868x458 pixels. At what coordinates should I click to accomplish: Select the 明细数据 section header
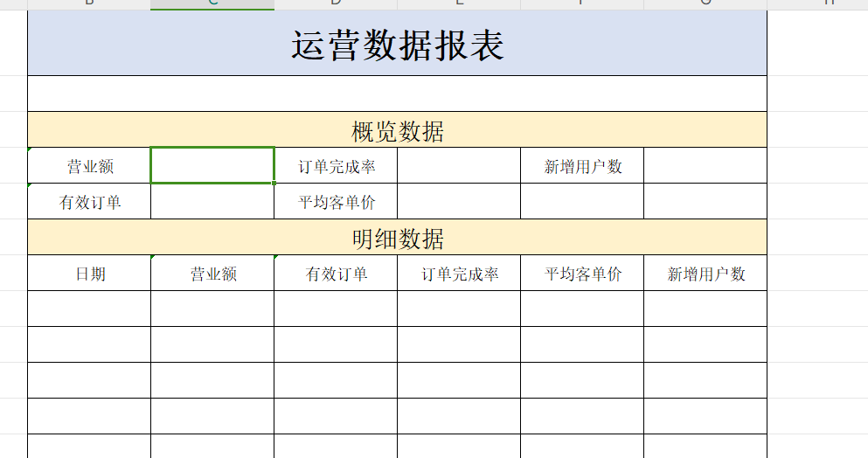tap(397, 238)
